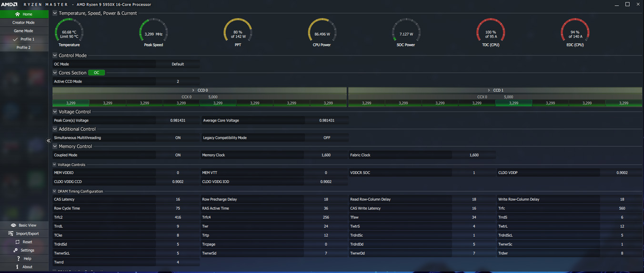
Task: Click the Reset icon in the sidebar
Action: [x=18, y=242]
